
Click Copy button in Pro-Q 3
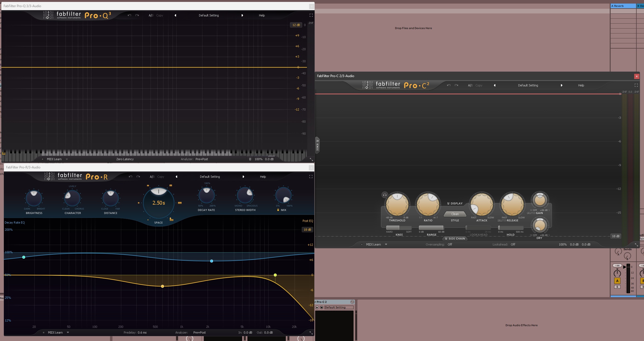(159, 15)
